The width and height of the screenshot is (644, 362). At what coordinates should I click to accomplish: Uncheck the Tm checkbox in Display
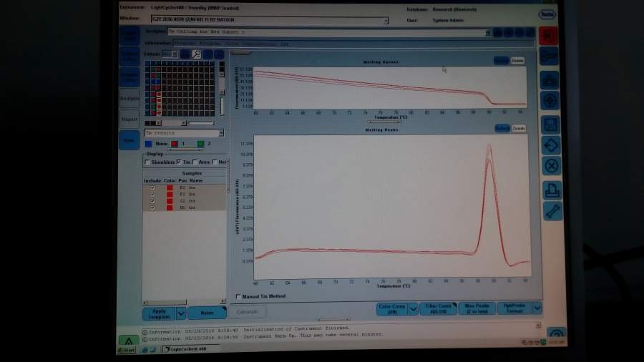(x=179, y=162)
